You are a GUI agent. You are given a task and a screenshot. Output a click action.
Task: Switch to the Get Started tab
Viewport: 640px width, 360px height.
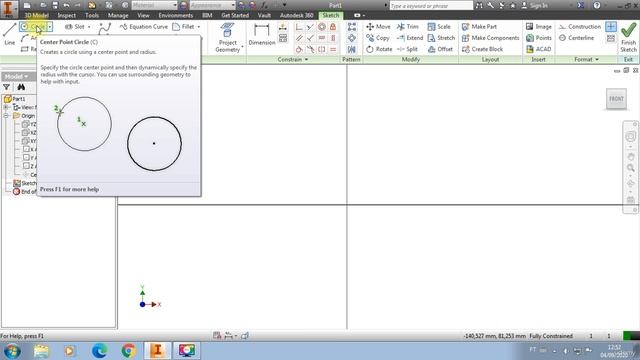point(235,16)
